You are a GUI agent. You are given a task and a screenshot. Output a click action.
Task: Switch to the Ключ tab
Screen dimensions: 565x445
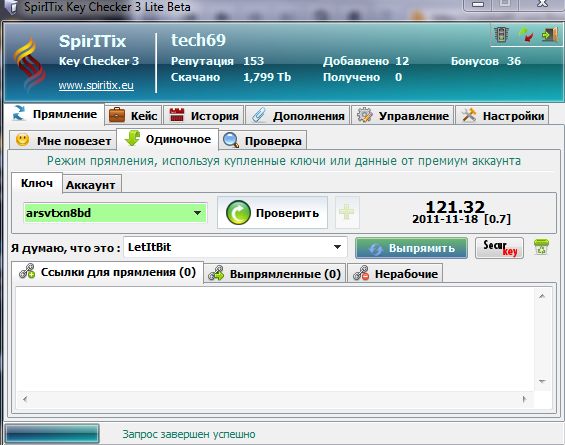[x=37, y=183]
